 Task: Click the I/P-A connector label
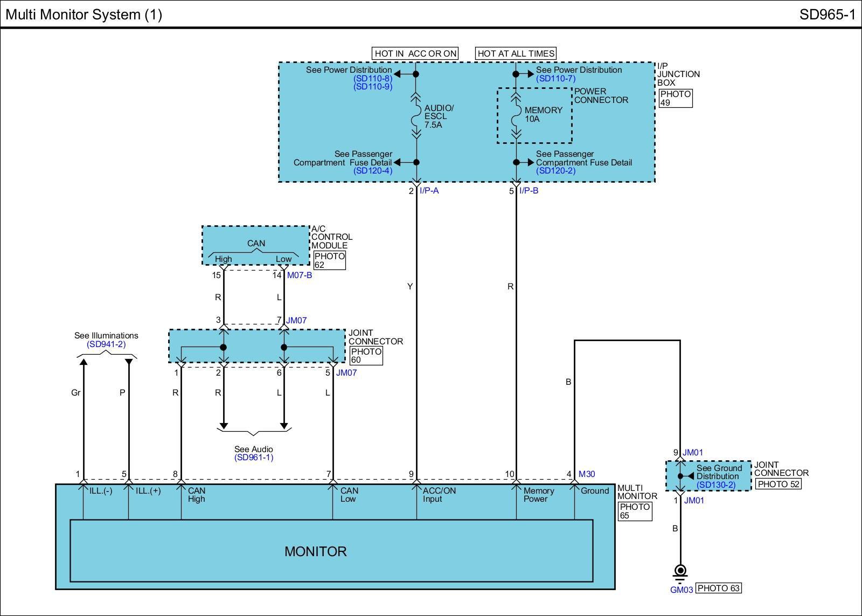pos(429,191)
